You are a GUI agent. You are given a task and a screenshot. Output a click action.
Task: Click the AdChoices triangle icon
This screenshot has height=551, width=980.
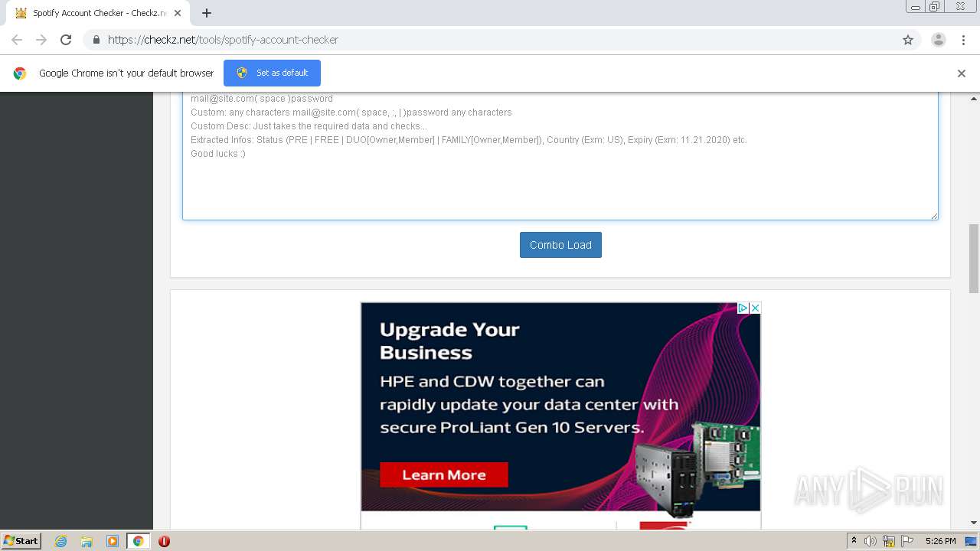tap(743, 308)
